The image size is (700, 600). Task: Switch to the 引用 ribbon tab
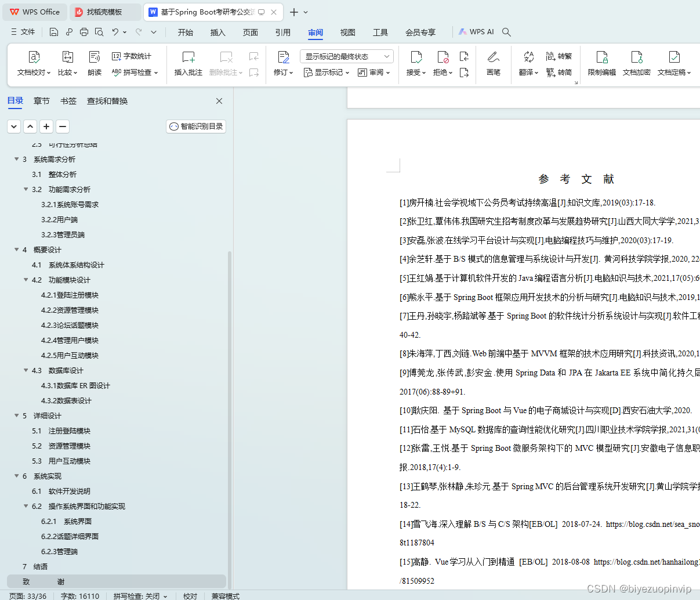(x=283, y=32)
